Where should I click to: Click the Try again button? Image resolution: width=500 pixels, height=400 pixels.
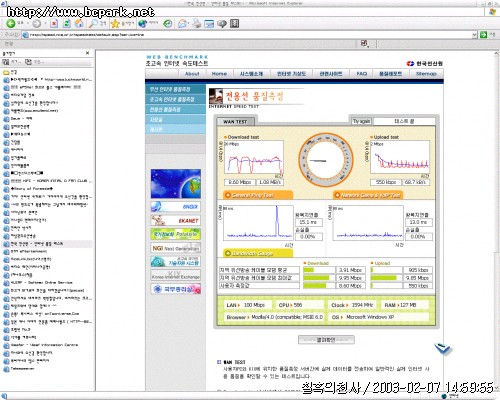[x=361, y=121]
